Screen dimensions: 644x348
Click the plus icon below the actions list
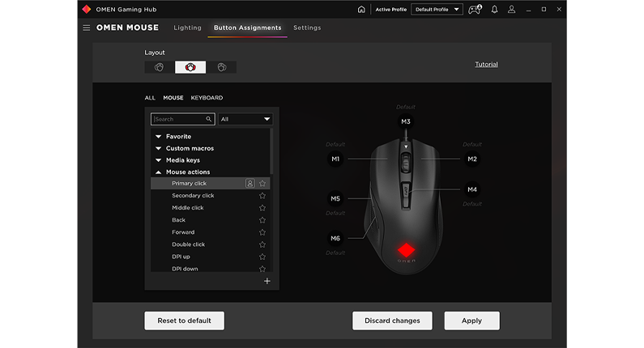tap(267, 282)
